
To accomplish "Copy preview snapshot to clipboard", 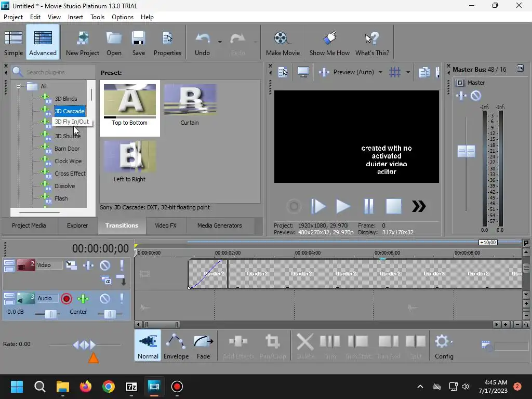I will click(424, 72).
